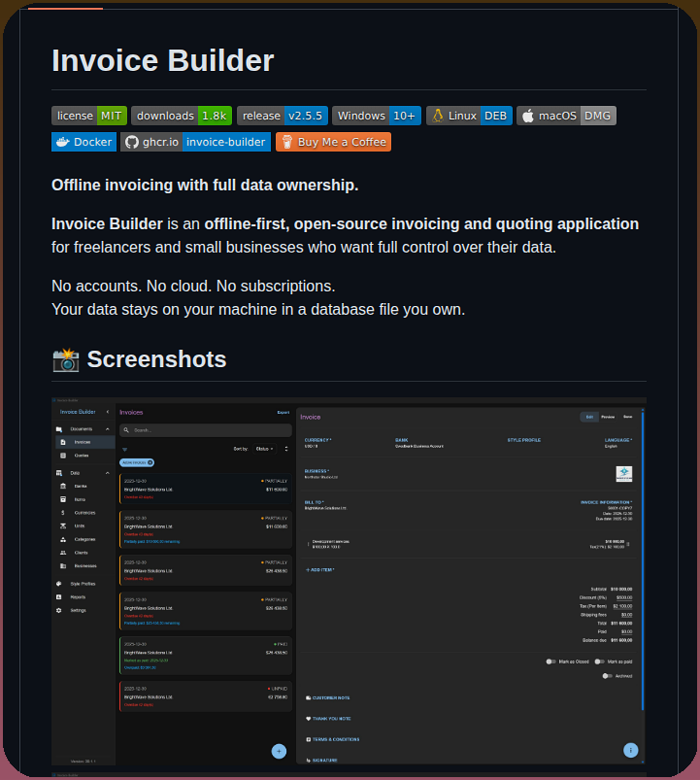700x780 pixels.
Task: Edit the Discount $500.00 value
Action: point(624,598)
